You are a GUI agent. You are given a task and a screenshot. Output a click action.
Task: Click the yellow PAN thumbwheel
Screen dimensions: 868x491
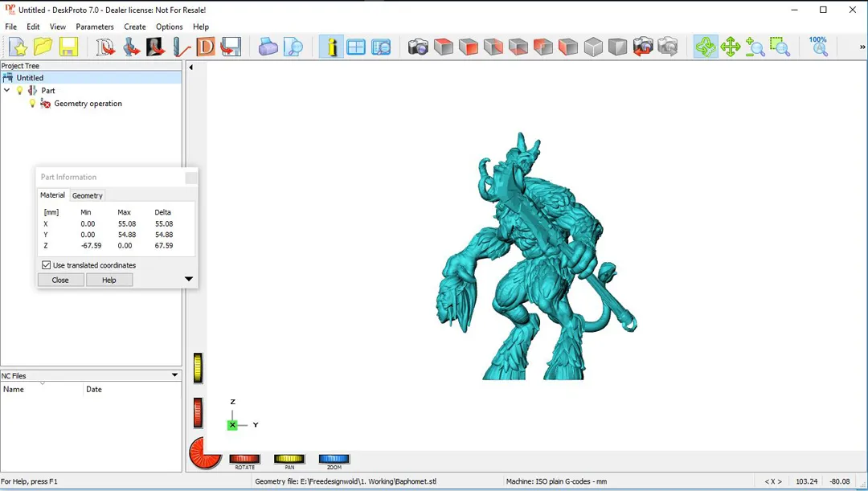[x=289, y=459]
